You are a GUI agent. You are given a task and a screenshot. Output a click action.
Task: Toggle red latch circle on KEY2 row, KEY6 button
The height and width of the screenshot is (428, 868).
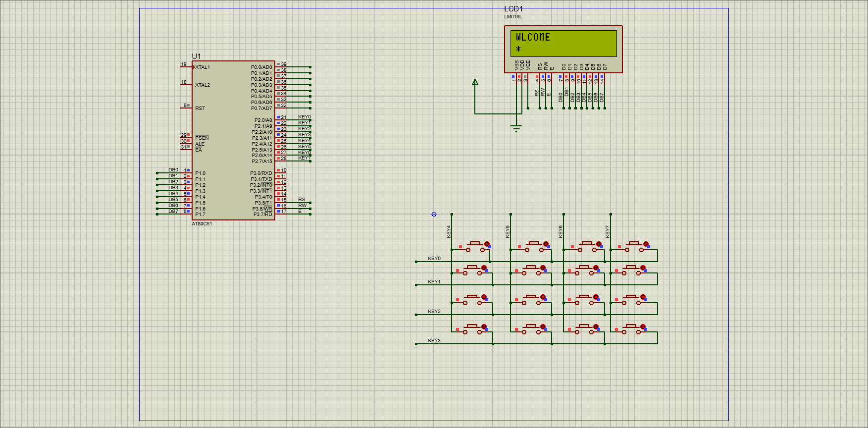(x=596, y=297)
